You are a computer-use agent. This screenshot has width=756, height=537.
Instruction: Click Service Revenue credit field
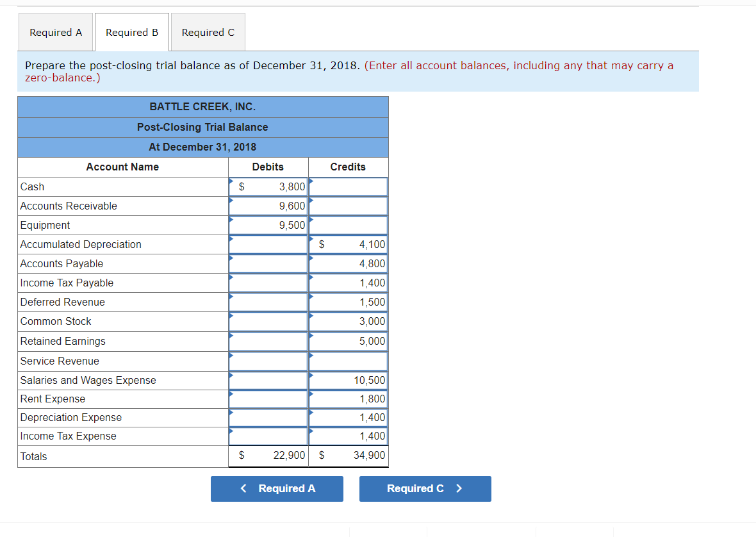[x=348, y=361]
